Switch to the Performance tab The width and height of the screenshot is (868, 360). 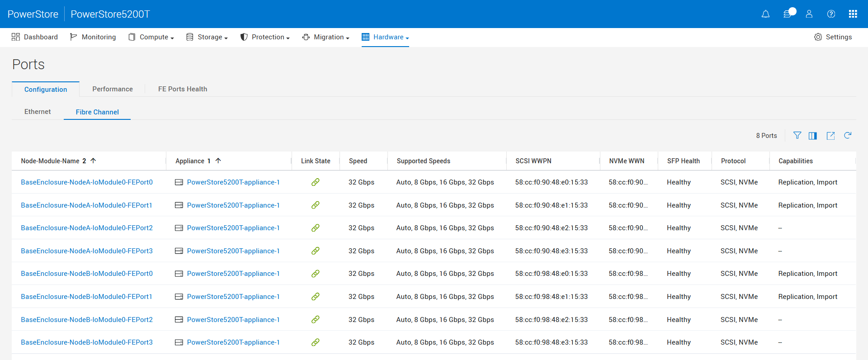pyautogui.click(x=113, y=89)
